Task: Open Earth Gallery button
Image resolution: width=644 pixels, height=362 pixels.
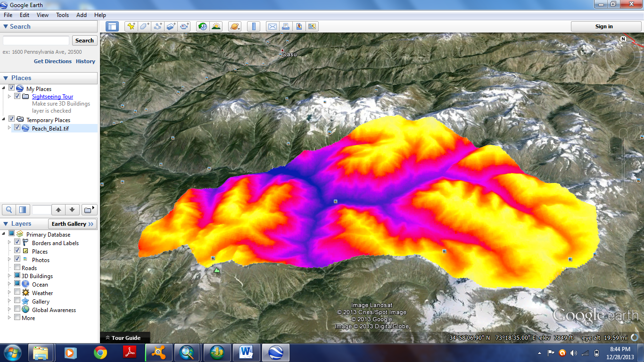Action: point(73,224)
